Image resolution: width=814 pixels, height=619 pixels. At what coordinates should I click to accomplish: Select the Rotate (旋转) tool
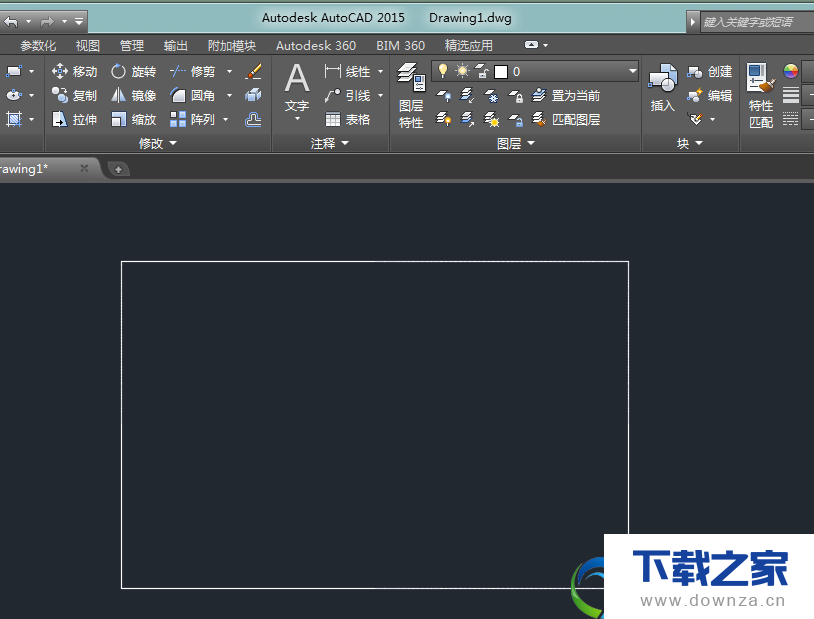[133, 71]
